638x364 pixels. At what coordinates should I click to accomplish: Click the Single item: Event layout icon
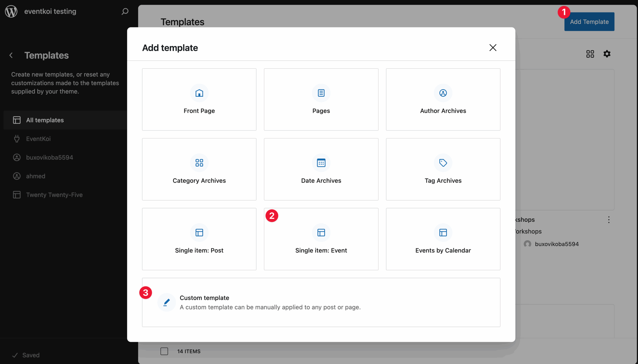click(321, 232)
